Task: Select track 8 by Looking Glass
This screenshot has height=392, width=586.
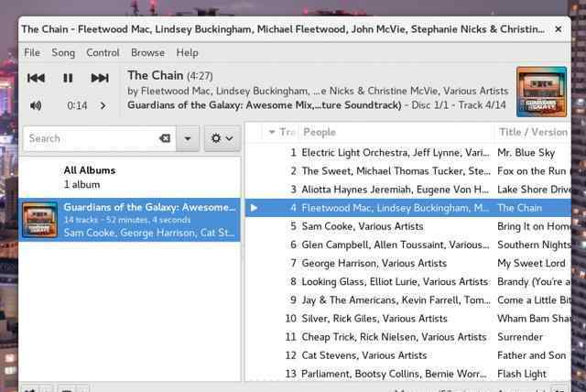Action: pyautogui.click(x=408, y=282)
